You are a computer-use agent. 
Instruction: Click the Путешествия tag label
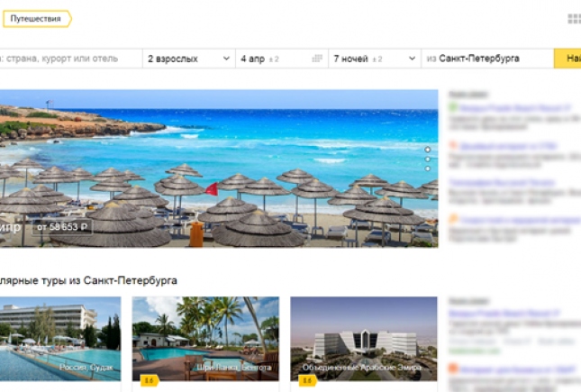click(37, 19)
